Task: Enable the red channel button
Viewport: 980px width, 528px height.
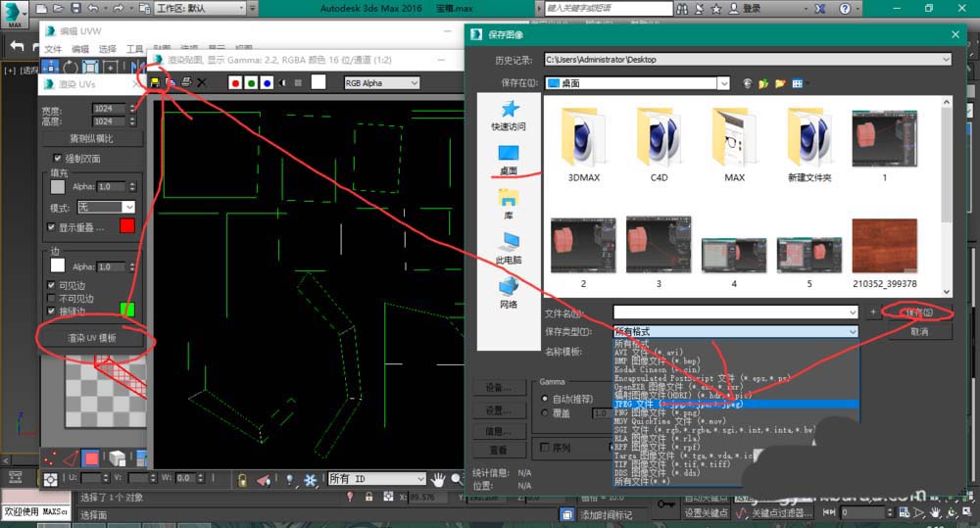Action: coord(234,83)
